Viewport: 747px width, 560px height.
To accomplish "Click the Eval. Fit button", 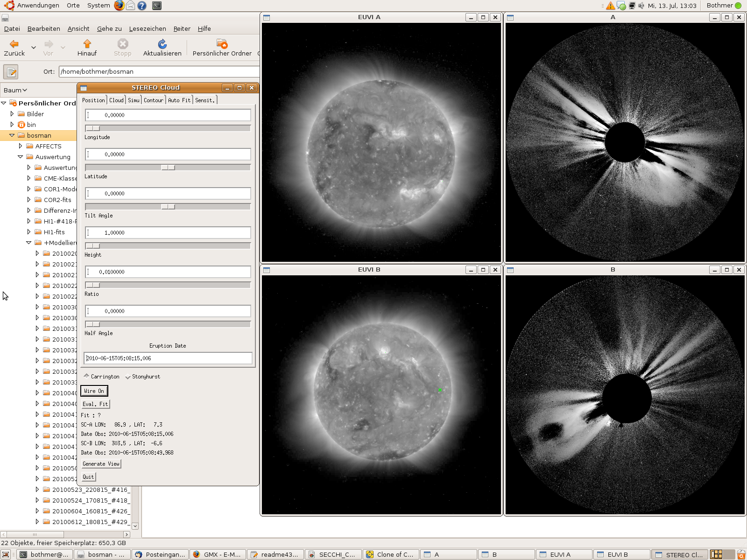I will [x=95, y=404].
